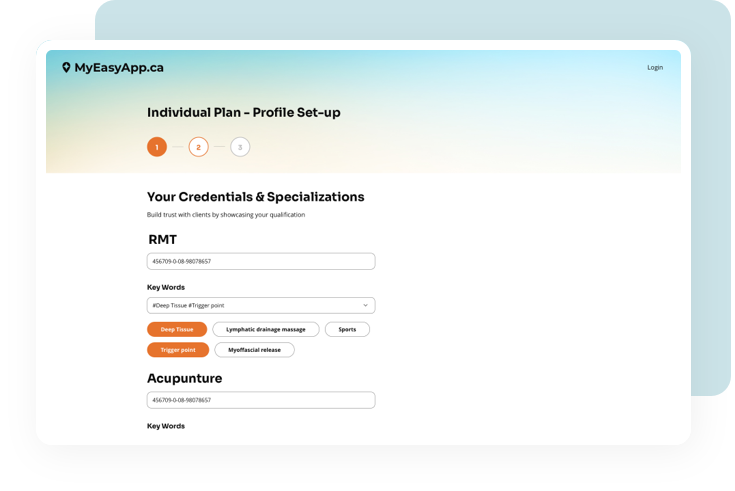
Task: Click the RMT section heading
Action: 164,239
